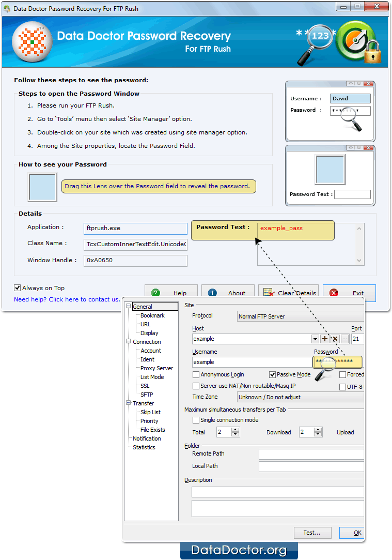Click the plus icon next to Host field
The image size is (392, 560).
[x=324, y=339]
